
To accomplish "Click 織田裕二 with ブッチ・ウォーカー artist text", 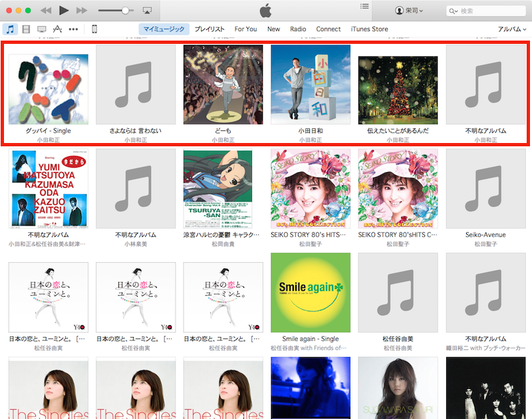I will point(485,348).
